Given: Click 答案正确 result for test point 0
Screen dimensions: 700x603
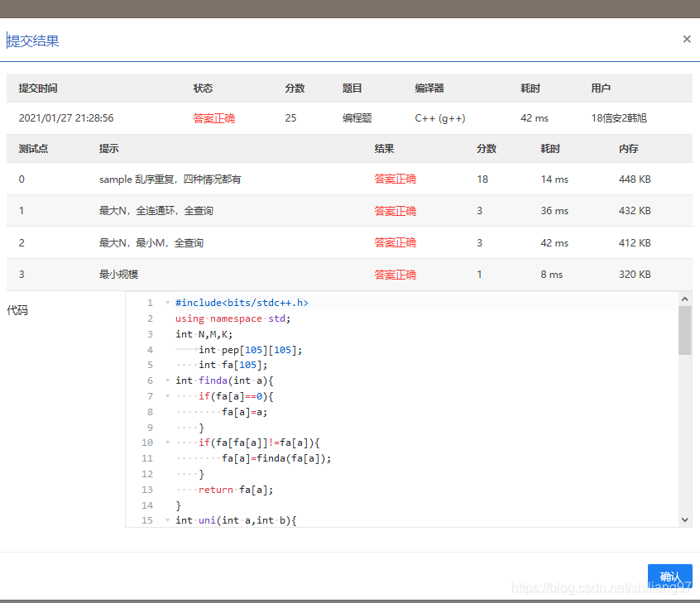Looking at the screenshot, I should tap(395, 179).
